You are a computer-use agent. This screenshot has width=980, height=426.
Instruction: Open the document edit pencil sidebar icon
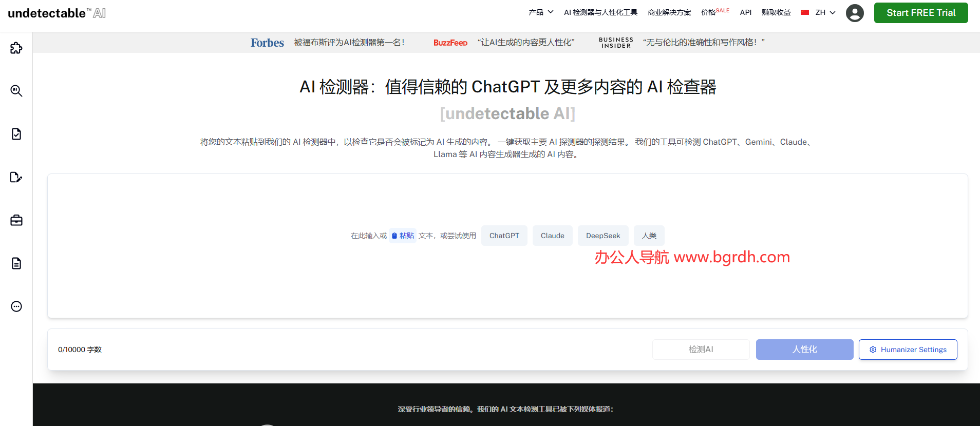point(16,177)
